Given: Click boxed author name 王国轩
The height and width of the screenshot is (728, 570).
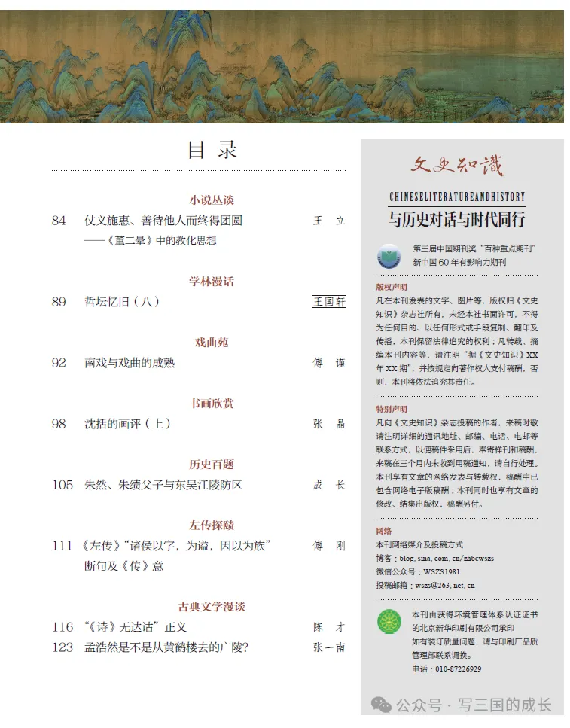Looking at the screenshot, I should pyautogui.click(x=329, y=302).
